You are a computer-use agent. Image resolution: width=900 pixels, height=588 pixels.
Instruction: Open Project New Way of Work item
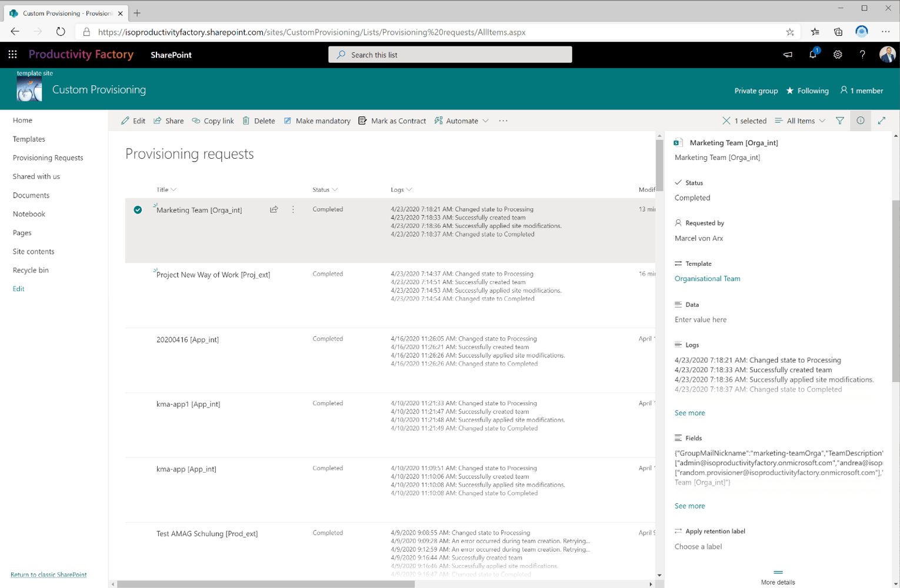click(213, 275)
